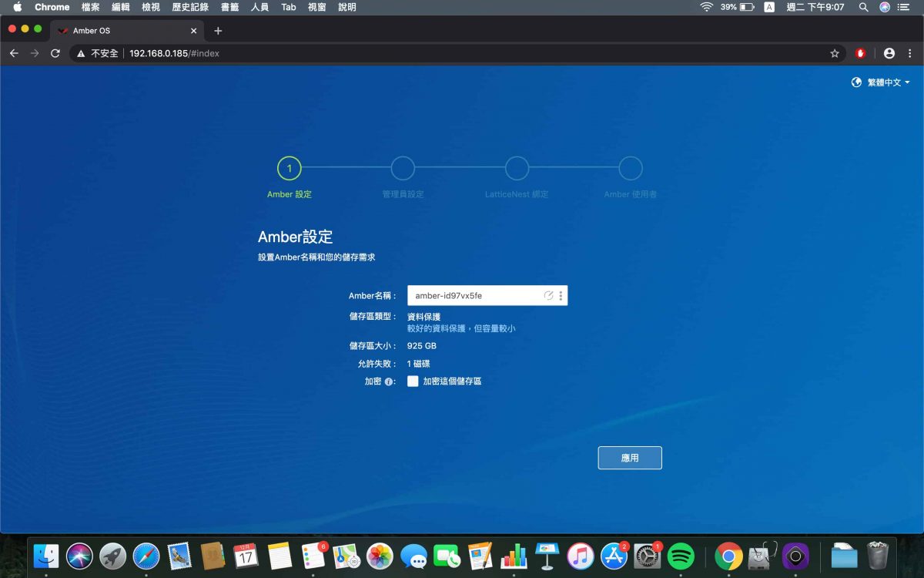The width and height of the screenshot is (924, 578).
Task: Click the battery 39% indicator
Action: pyautogui.click(x=738, y=7)
